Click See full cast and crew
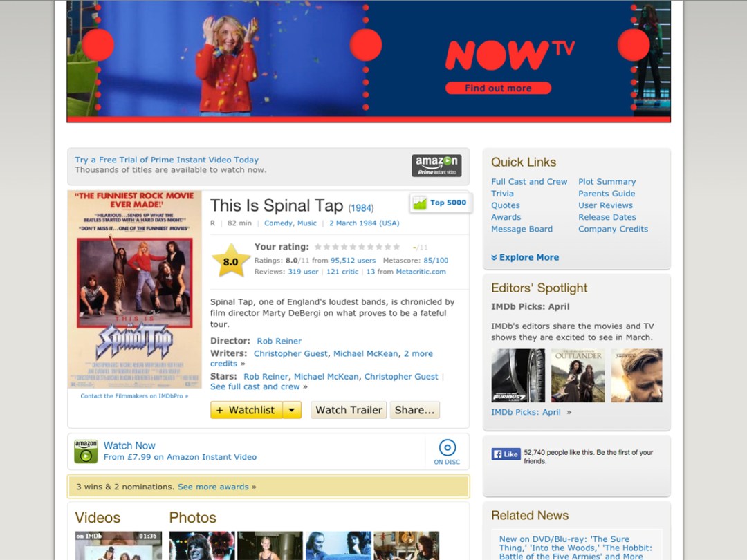 255,386
